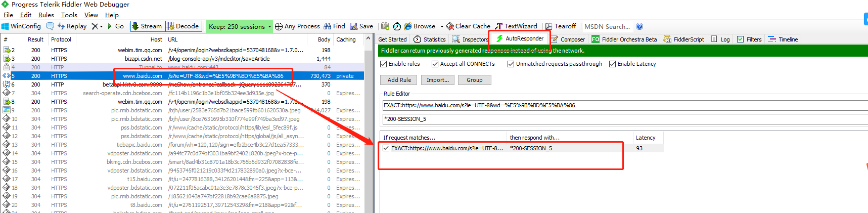
Task: Click Go to resume breakpoints
Action: 116,26
